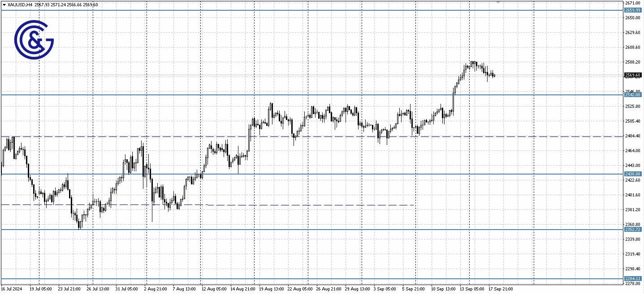This screenshot has height=294, width=644.
Task: Click the latest candlestick on the chart
Action: (494, 76)
